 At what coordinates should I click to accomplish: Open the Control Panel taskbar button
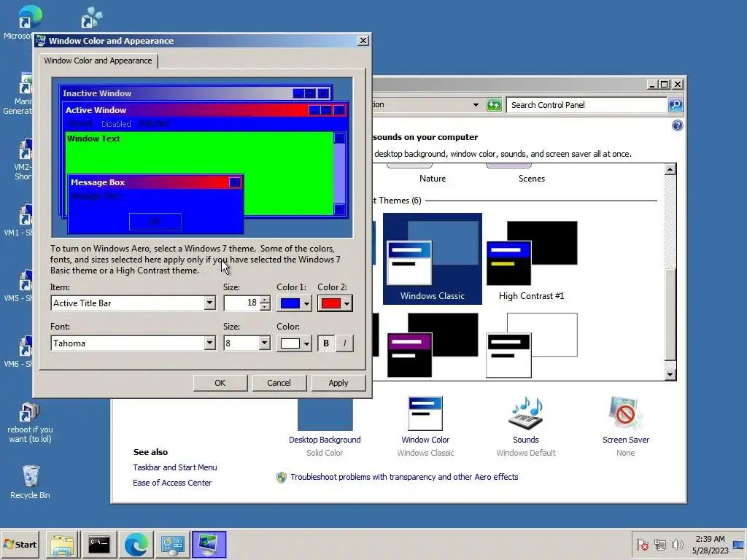pyautogui.click(x=172, y=545)
